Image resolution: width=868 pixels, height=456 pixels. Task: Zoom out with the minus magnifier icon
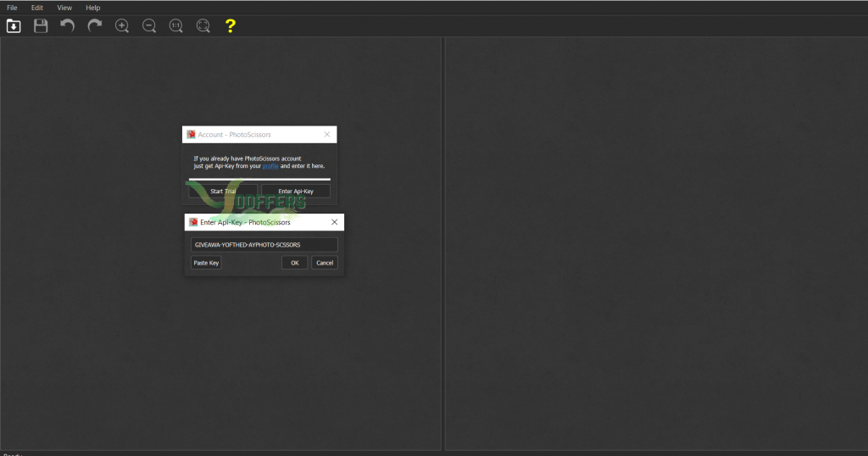(149, 26)
